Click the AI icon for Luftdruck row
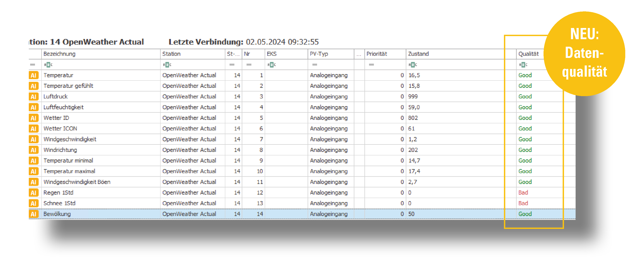 pyautogui.click(x=33, y=97)
